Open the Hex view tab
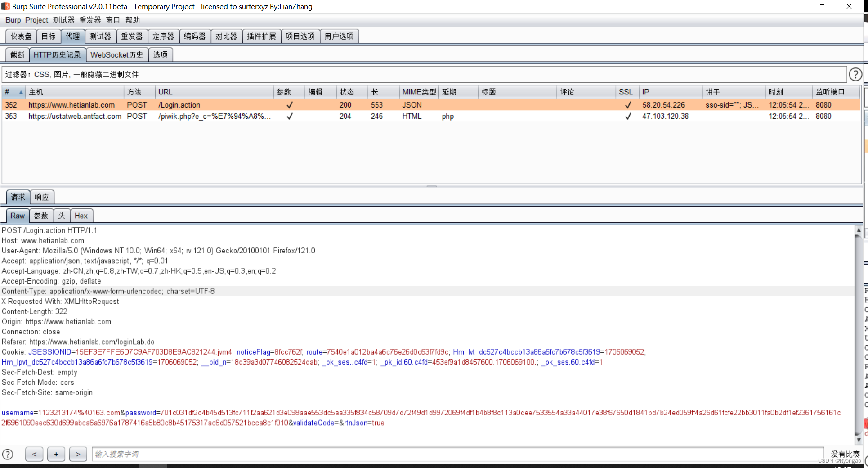This screenshot has width=868, height=468. click(x=81, y=216)
